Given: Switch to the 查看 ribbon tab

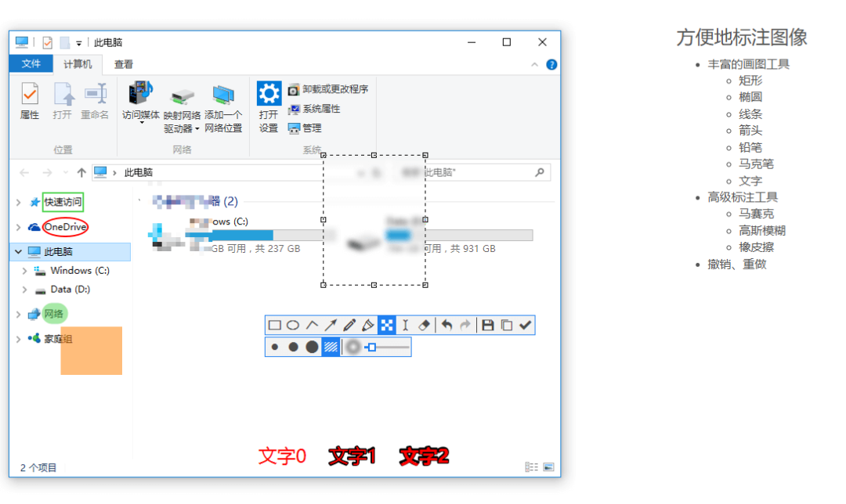Looking at the screenshot, I should click(x=122, y=64).
